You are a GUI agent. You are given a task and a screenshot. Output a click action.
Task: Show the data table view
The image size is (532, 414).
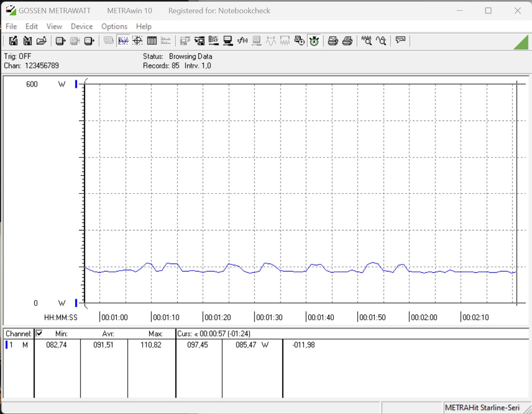(152, 41)
